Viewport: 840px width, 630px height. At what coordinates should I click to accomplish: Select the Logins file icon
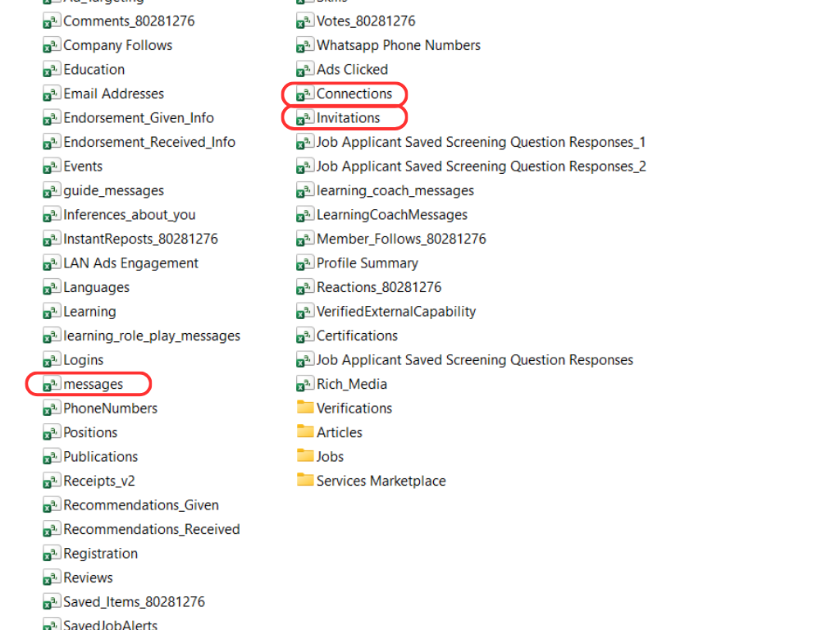(52, 360)
